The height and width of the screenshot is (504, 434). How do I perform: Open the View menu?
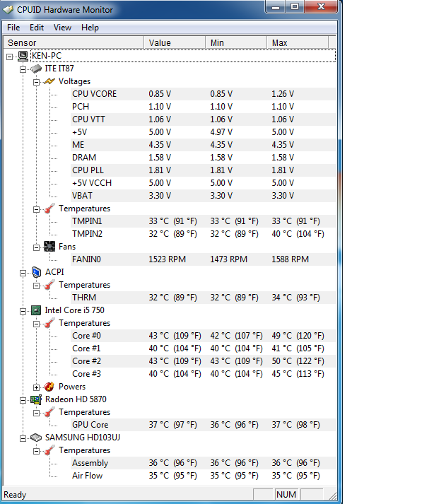[x=62, y=28]
